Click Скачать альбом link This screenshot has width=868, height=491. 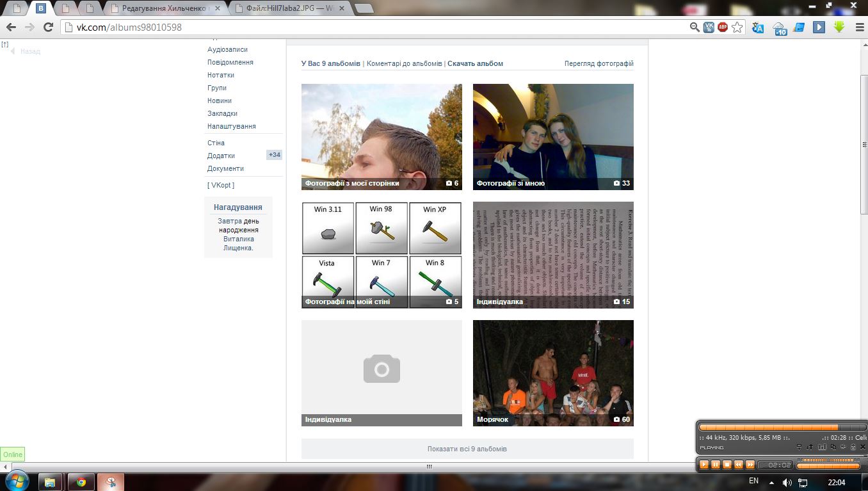475,63
